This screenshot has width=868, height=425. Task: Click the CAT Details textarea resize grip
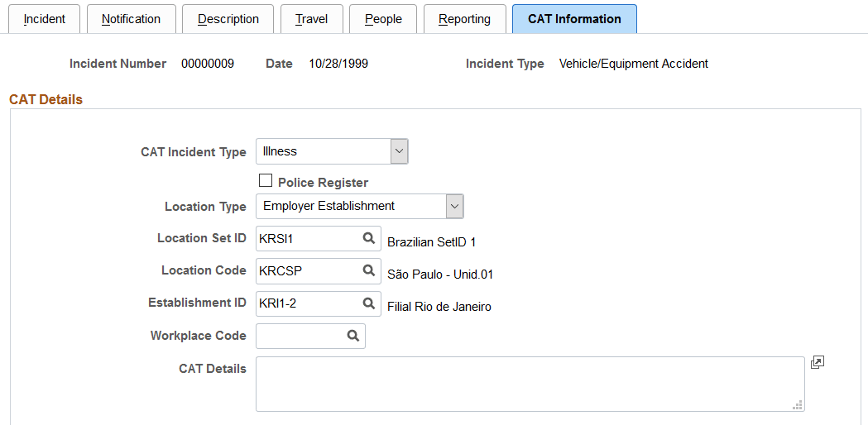coord(798,404)
